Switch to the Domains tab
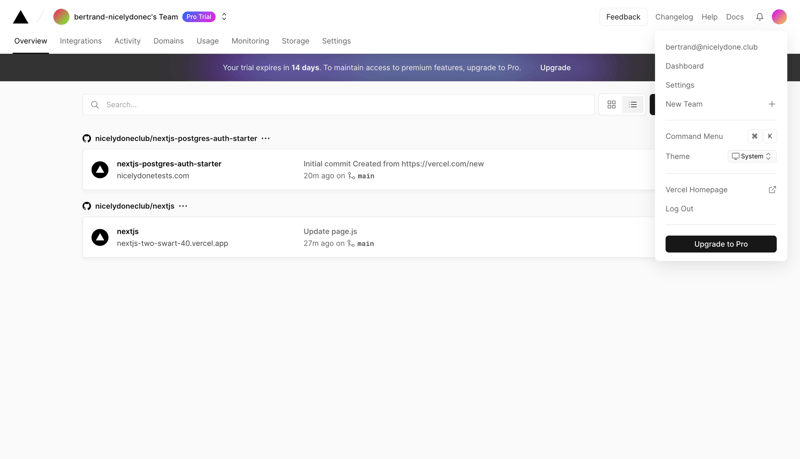800x459 pixels. click(x=168, y=41)
